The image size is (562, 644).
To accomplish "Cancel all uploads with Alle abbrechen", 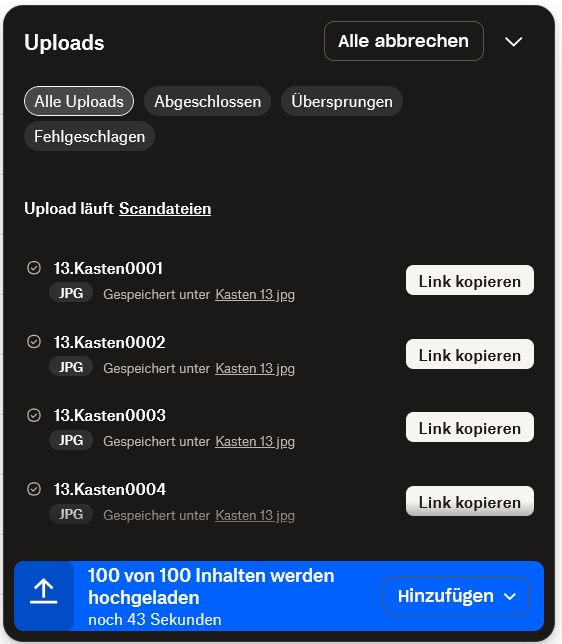I will [404, 41].
